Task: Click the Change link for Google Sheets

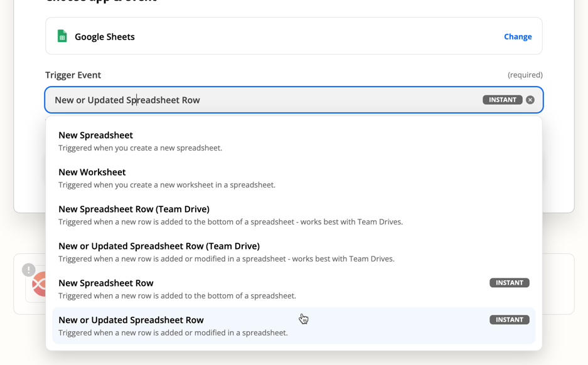Action: [x=518, y=36]
